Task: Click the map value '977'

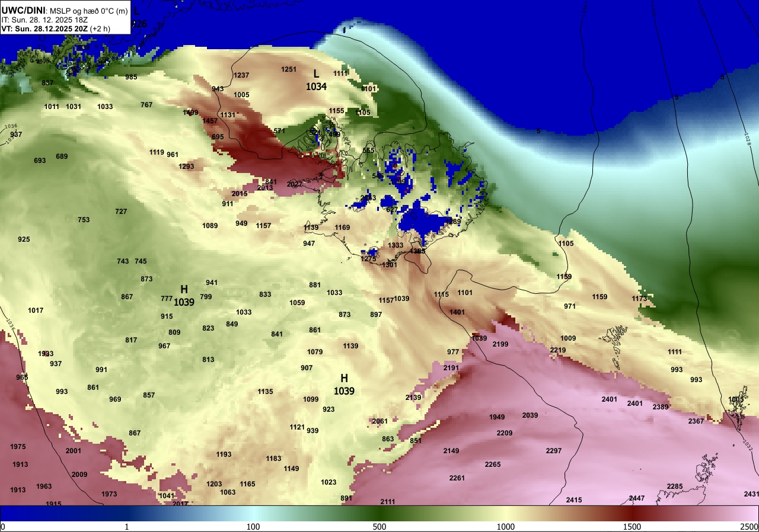Action: [453, 352]
